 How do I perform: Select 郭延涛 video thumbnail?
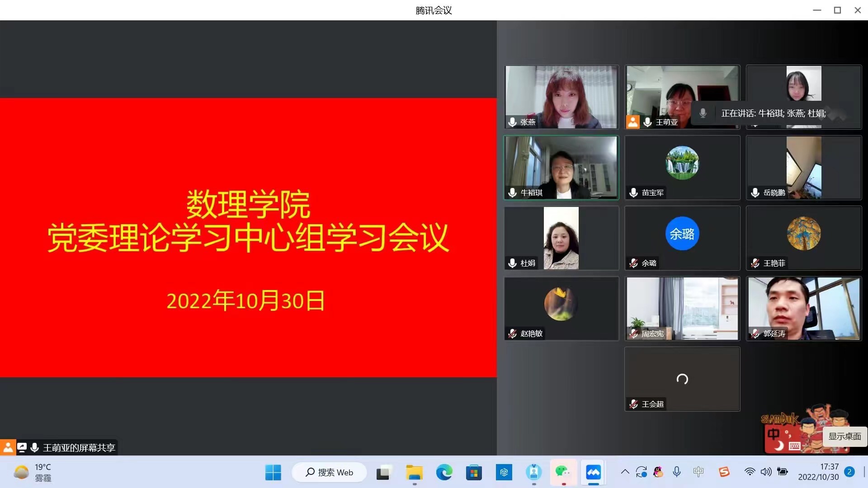[803, 309]
